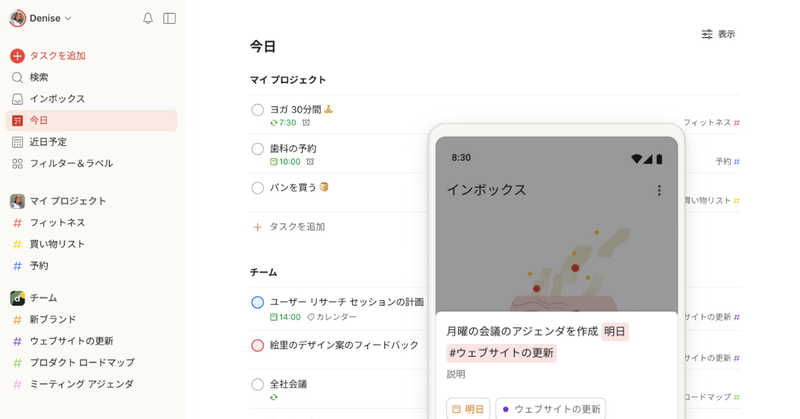The image size is (800, 419).
Task: Click the recurring icon under 全社会議
Action: [x=274, y=397]
